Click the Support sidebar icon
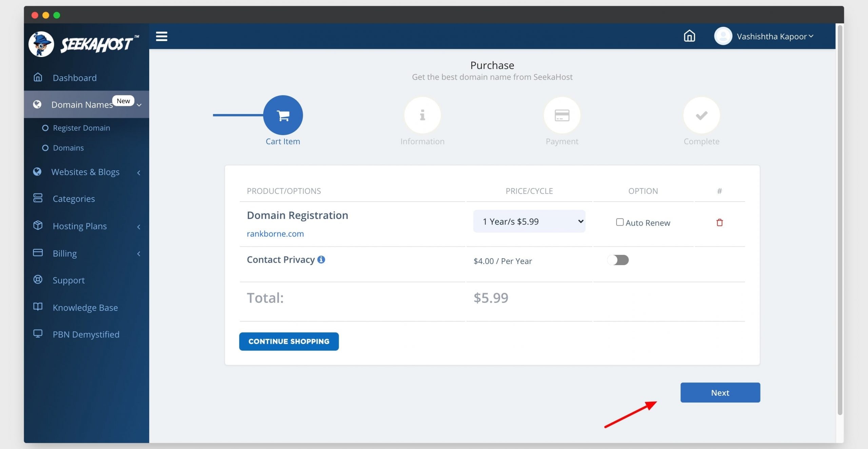Viewport: 868px width, 449px height. [x=38, y=280]
